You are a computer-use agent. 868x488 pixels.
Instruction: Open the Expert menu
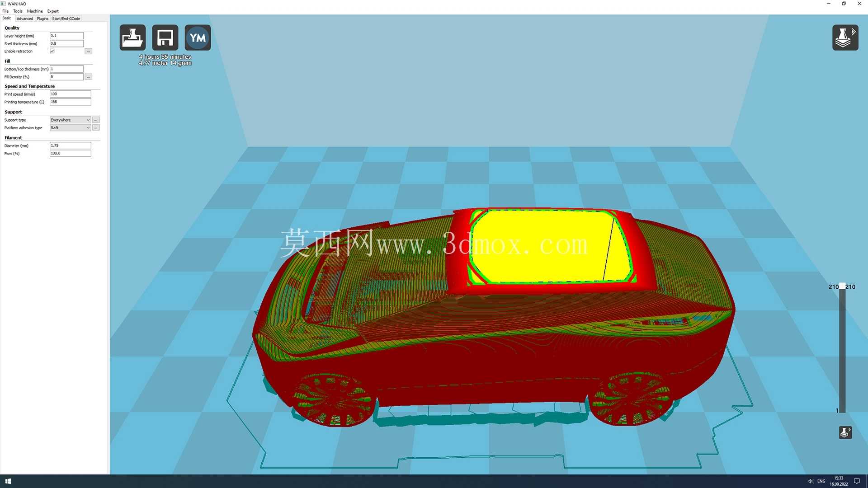click(x=53, y=11)
